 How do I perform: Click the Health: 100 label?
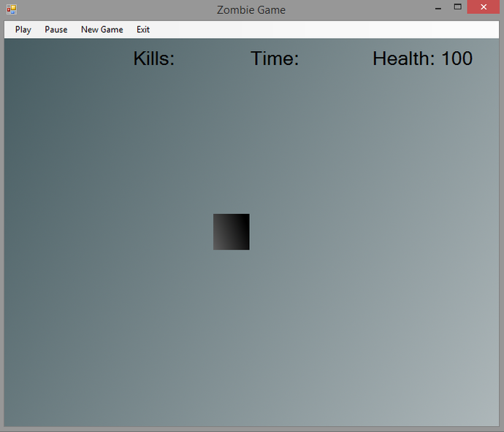(422, 59)
